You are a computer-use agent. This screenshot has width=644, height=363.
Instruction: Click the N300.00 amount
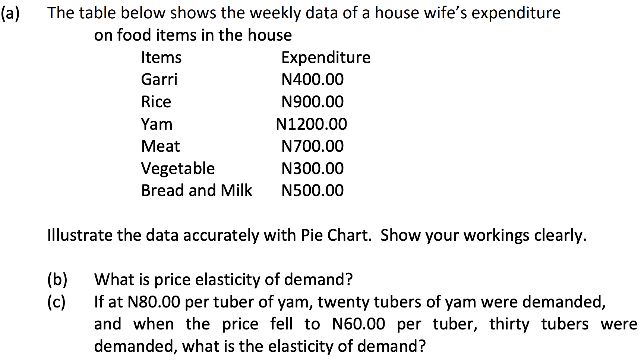pos(312,168)
